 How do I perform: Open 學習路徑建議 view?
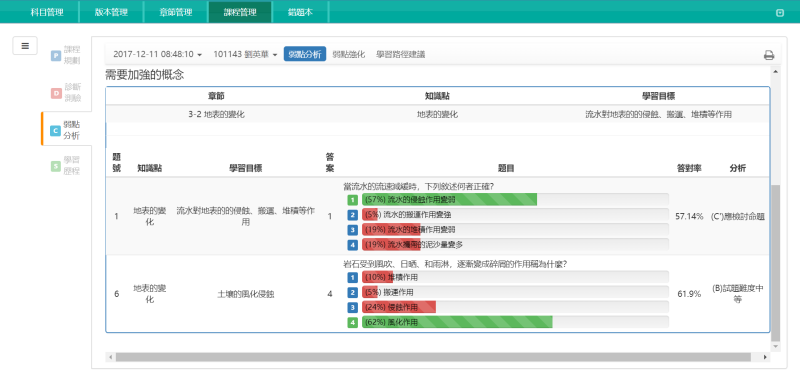click(401, 54)
